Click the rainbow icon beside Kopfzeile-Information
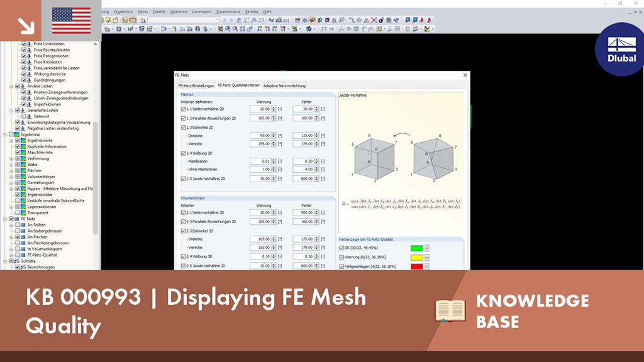 [23, 146]
